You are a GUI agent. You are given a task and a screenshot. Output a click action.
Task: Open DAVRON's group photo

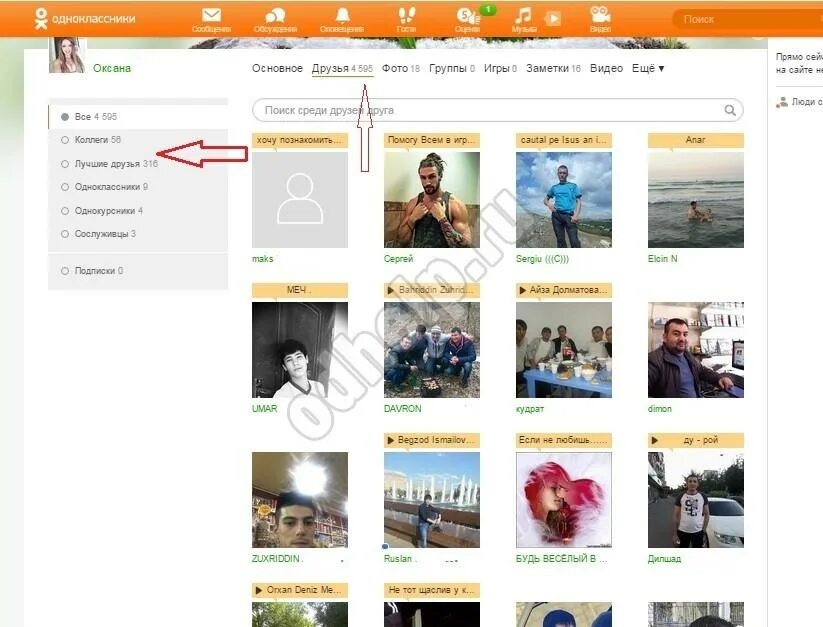click(431, 350)
